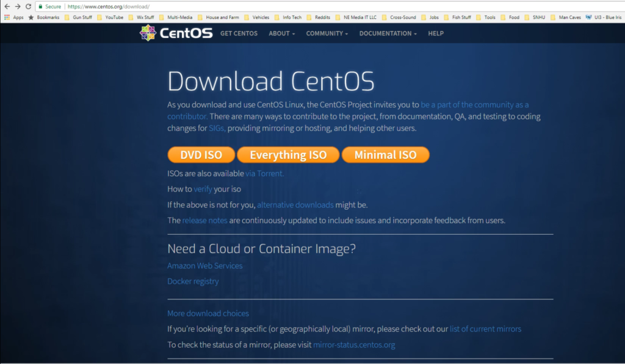Click the "Download CentOS" heading text

[x=271, y=81]
